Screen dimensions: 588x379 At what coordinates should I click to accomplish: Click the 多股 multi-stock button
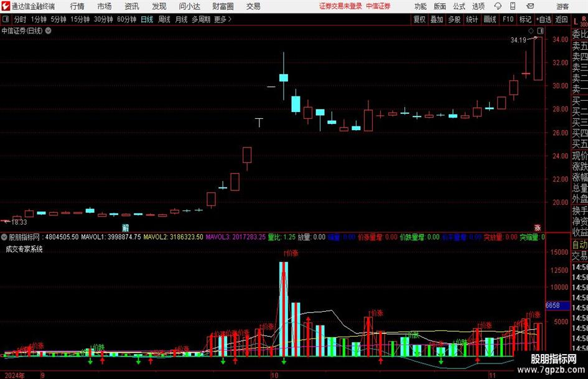454,19
